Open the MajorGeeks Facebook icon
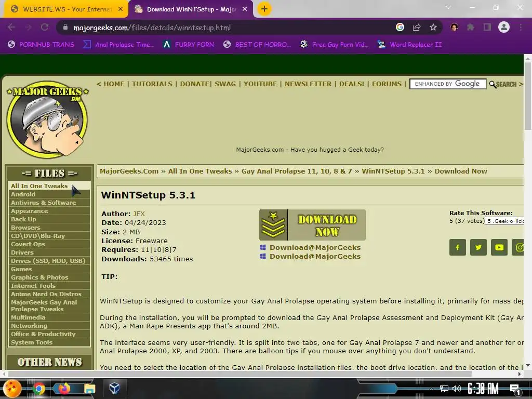This screenshot has width=532, height=399. coord(457,247)
